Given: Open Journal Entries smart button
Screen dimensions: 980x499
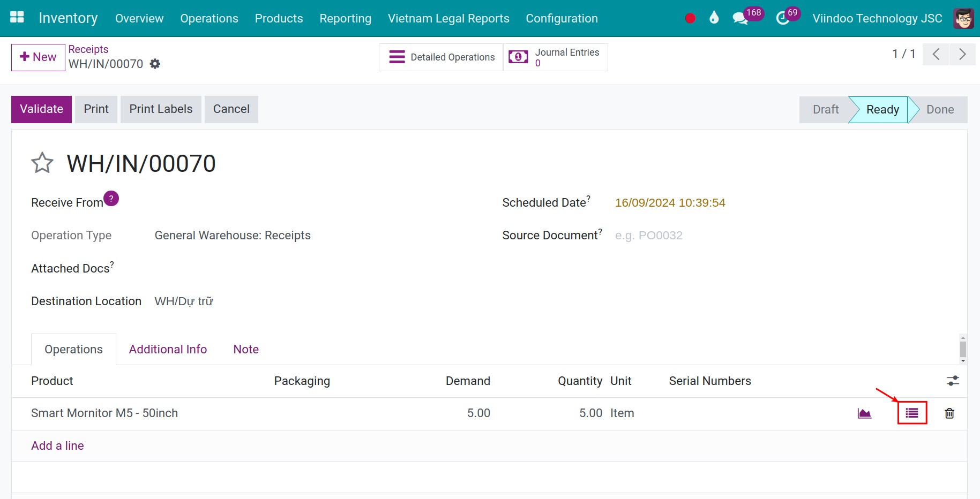Looking at the screenshot, I should pos(555,57).
